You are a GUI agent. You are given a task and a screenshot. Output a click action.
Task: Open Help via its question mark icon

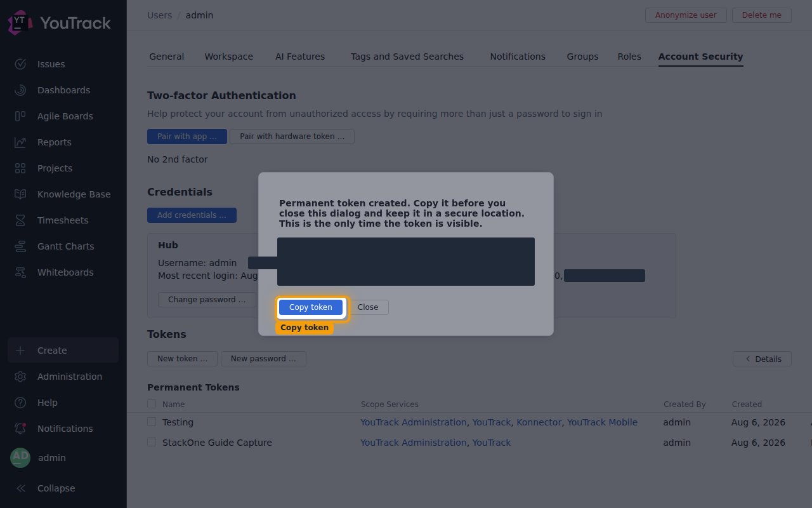pos(20,403)
